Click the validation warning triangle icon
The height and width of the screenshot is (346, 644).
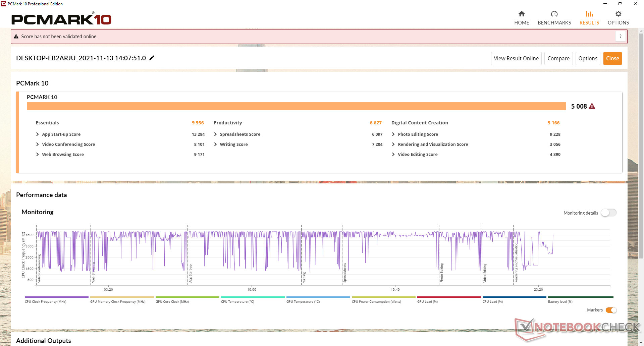(x=16, y=37)
